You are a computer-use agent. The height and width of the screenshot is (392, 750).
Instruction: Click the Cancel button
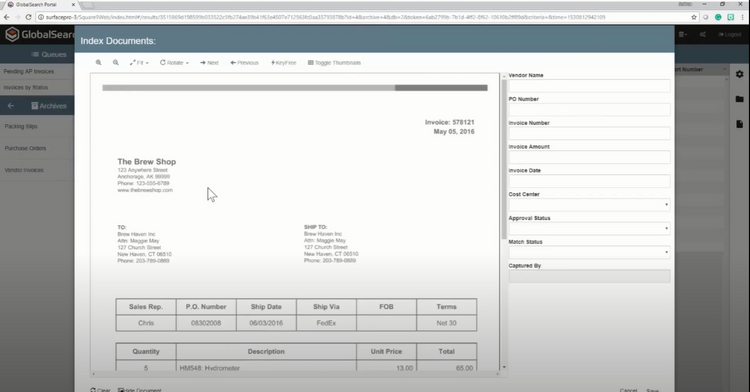click(x=628, y=390)
